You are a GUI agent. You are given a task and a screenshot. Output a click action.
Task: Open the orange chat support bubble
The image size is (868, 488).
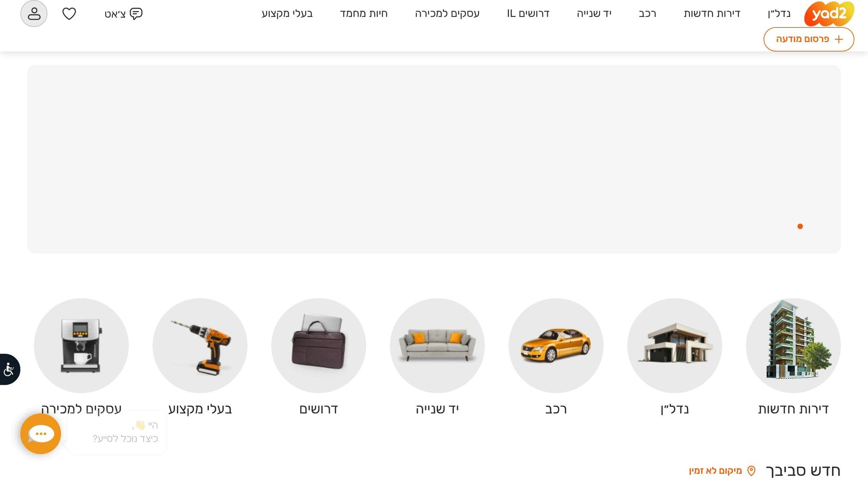[x=41, y=434]
